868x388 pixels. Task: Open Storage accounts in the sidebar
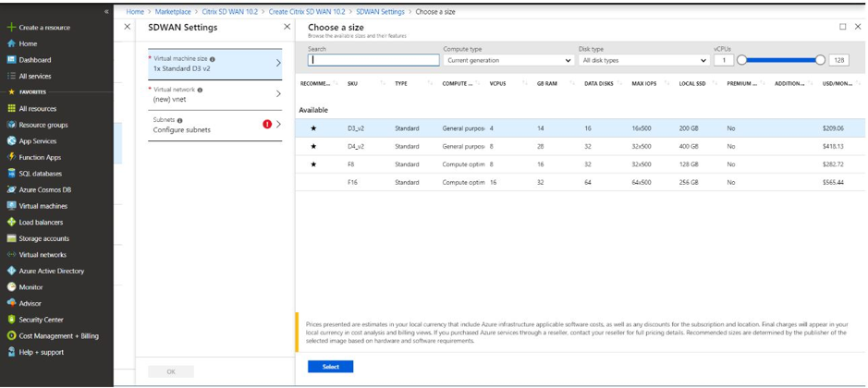44,238
